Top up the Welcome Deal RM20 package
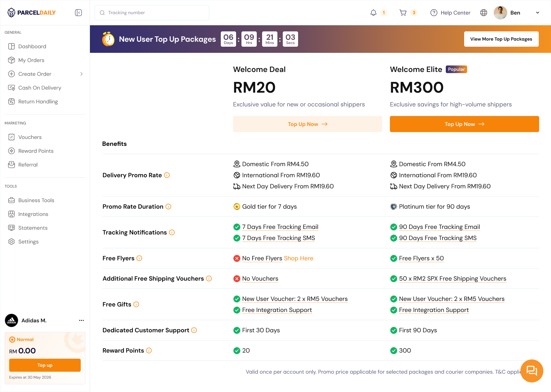 coord(307,124)
